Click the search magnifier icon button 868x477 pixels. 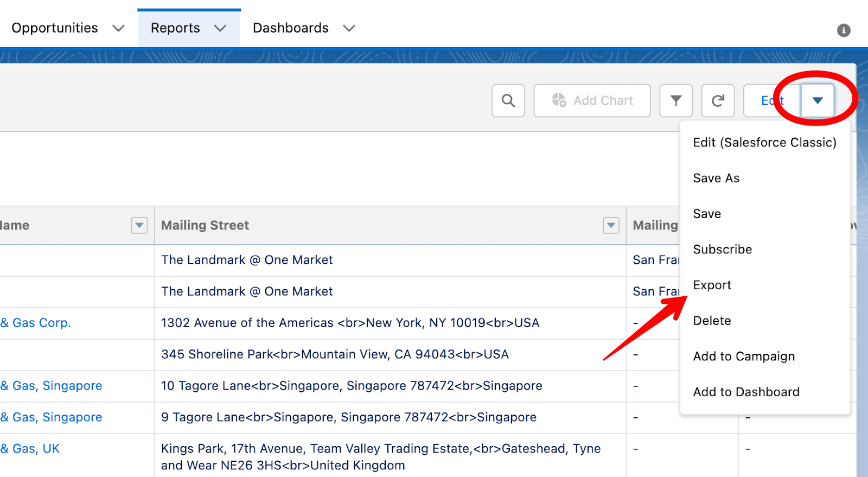pos(508,100)
